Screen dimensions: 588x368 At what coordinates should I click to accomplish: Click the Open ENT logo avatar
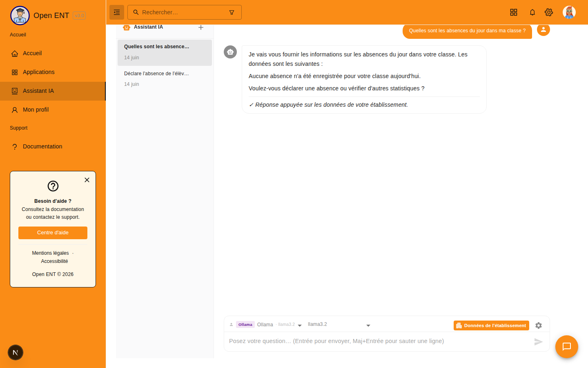pos(20,16)
